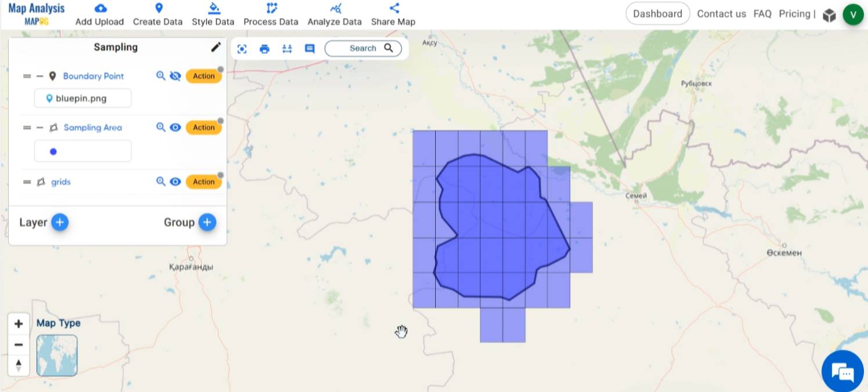Open the Create Data menu
The image size is (868, 392).
[x=158, y=14]
